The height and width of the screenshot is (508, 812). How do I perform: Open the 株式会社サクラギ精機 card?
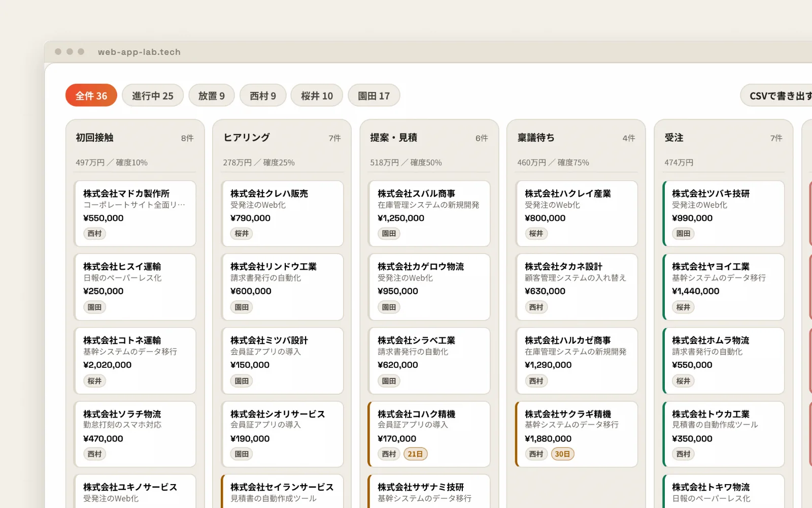577,434
